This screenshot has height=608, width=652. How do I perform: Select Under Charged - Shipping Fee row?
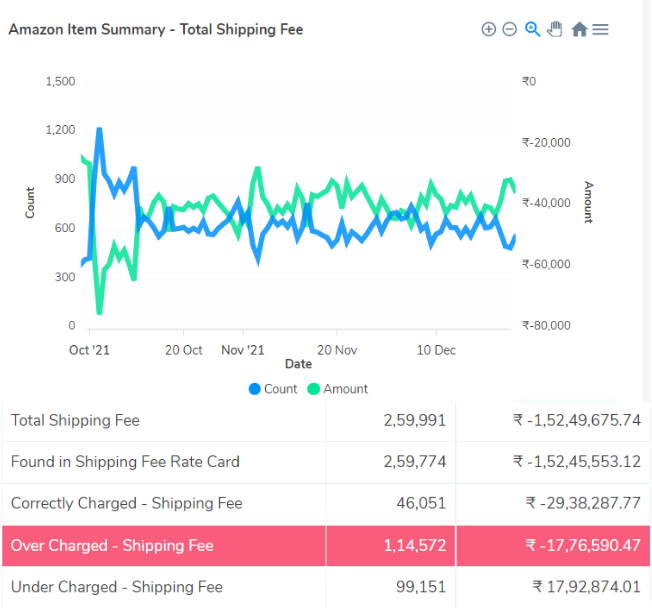point(326,587)
